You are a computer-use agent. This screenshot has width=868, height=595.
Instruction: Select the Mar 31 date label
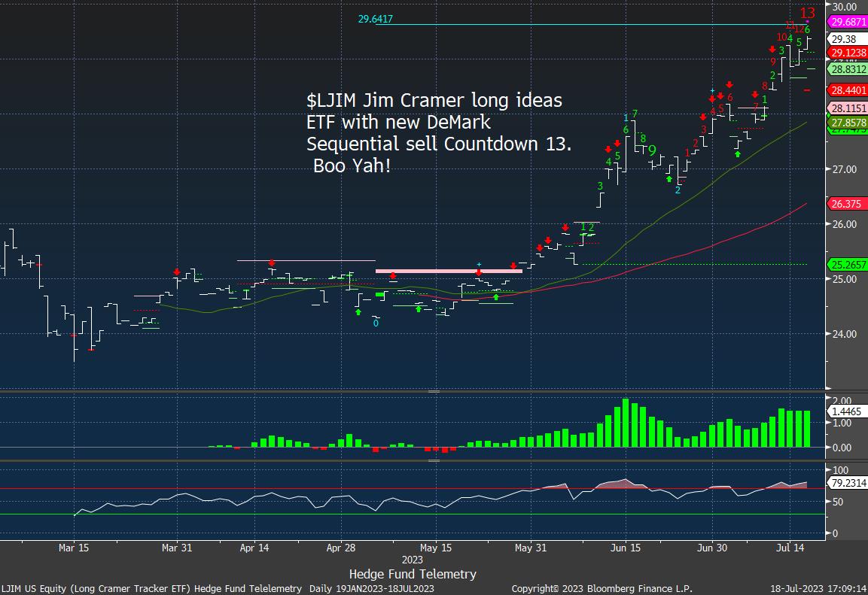(x=177, y=548)
